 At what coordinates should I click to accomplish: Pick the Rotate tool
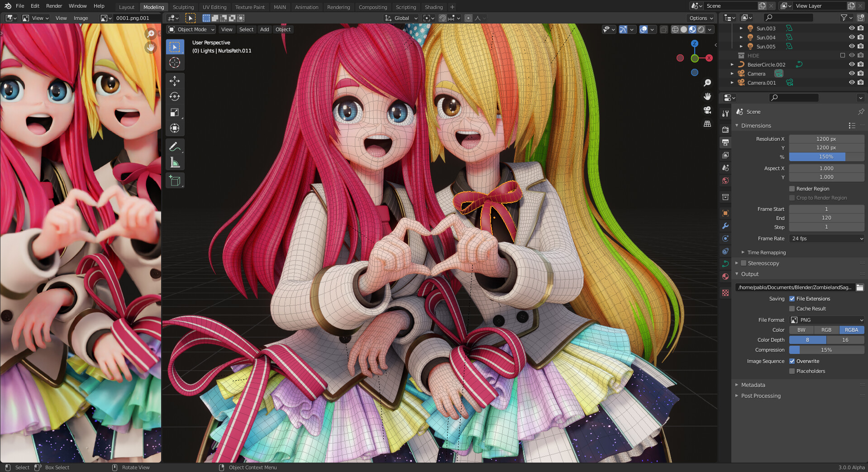[175, 96]
